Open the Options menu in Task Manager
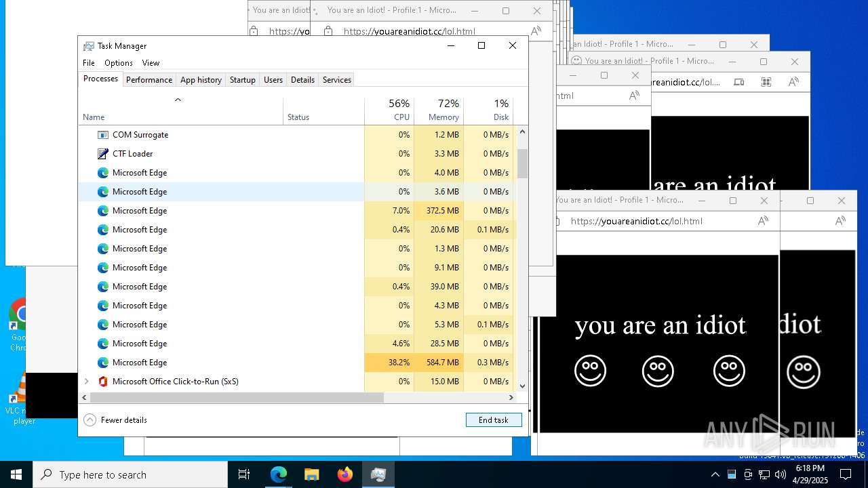Screen dimensions: 868x488 119,62
